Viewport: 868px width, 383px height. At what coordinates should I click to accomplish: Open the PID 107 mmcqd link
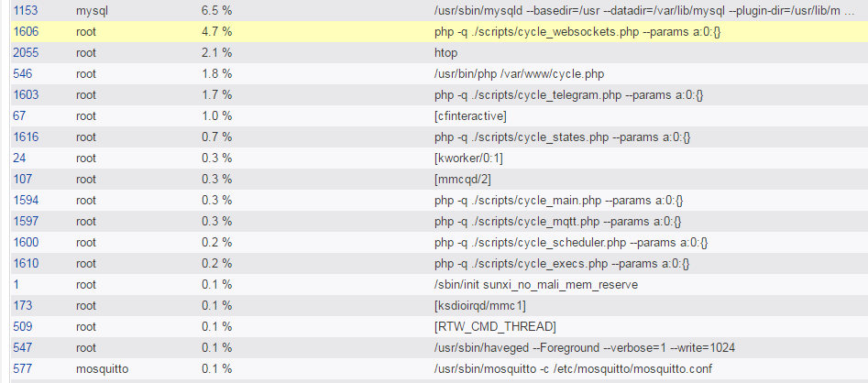22,179
